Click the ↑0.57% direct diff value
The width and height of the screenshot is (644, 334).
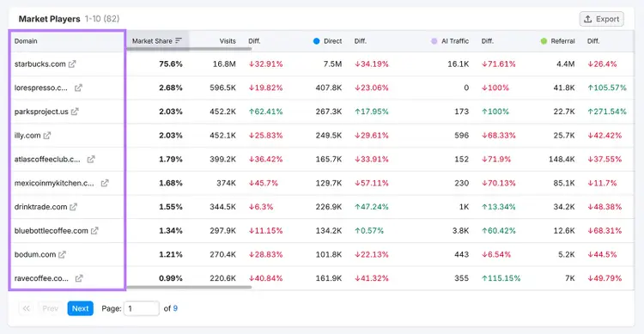pyautogui.click(x=369, y=231)
